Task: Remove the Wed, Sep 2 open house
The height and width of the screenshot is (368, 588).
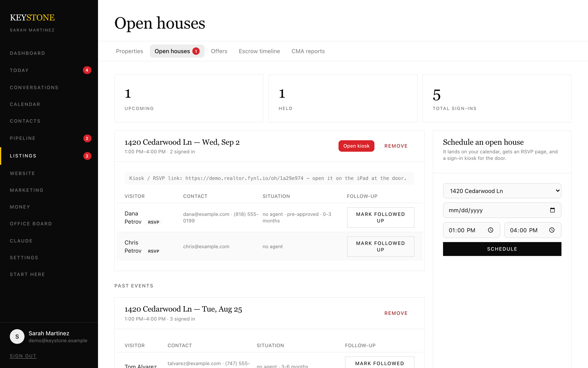Action: pos(396,146)
